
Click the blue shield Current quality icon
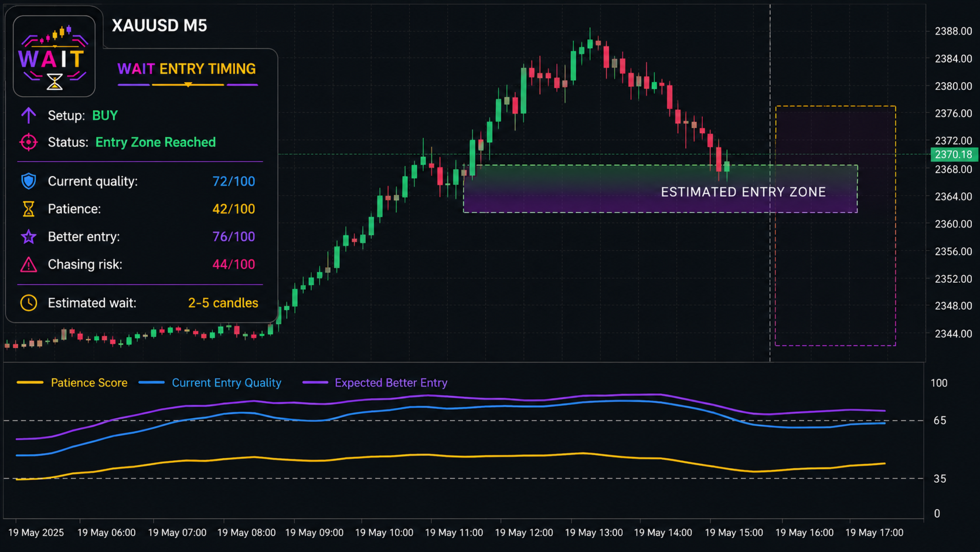point(28,181)
